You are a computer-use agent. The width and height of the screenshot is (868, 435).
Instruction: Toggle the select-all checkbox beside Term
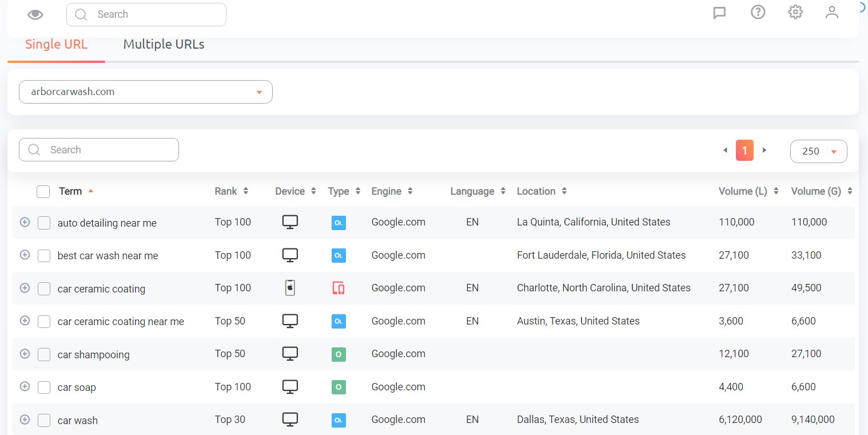(x=43, y=192)
